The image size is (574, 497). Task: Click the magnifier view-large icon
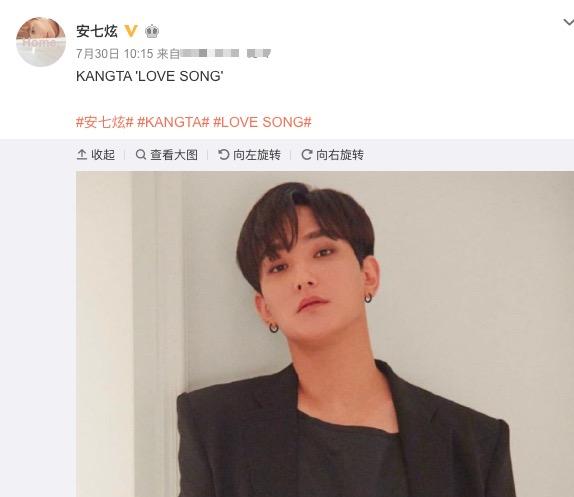[141, 155]
